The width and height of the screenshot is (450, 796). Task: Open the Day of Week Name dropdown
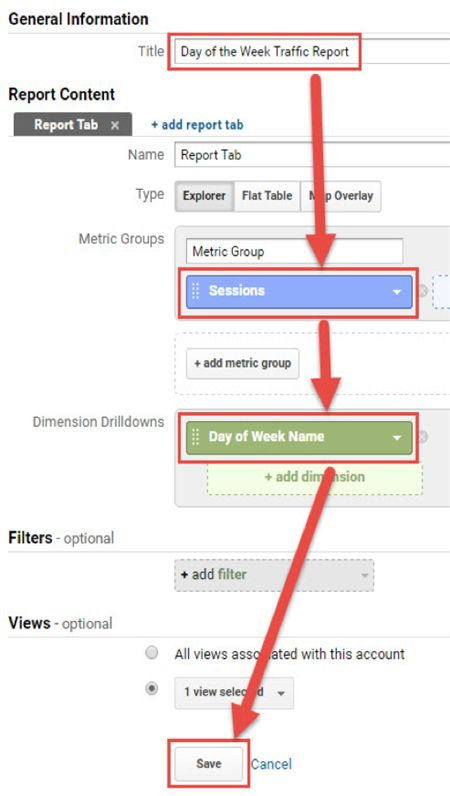pyautogui.click(x=397, y=438)
